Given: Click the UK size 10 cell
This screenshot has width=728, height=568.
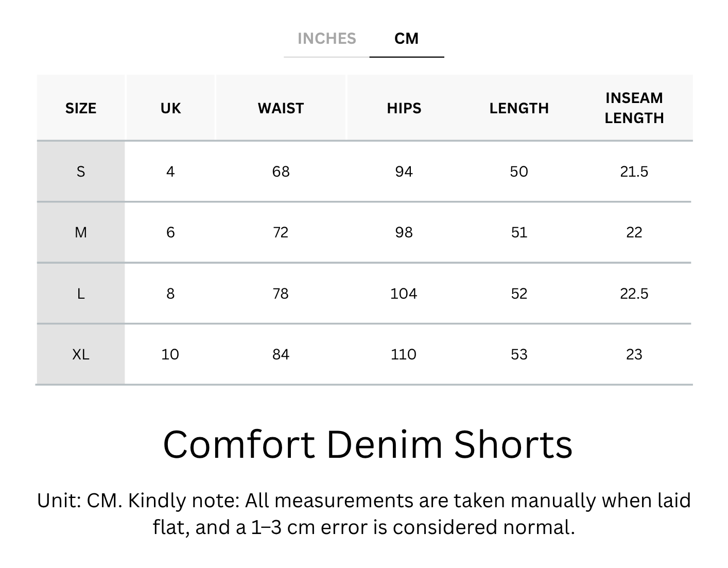Looking at the screenshot, I should coord(170,354).
